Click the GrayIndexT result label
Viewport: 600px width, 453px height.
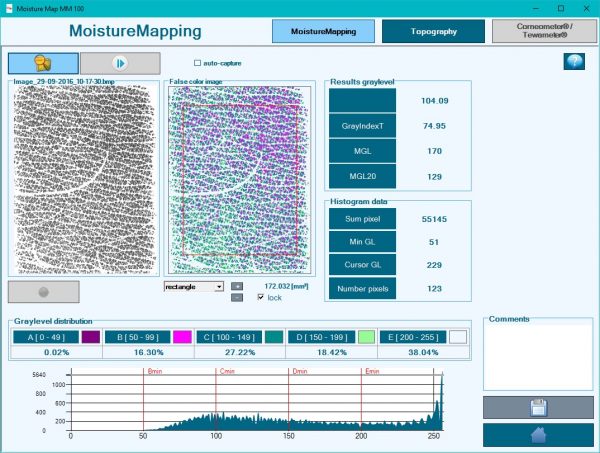point(358,126)
